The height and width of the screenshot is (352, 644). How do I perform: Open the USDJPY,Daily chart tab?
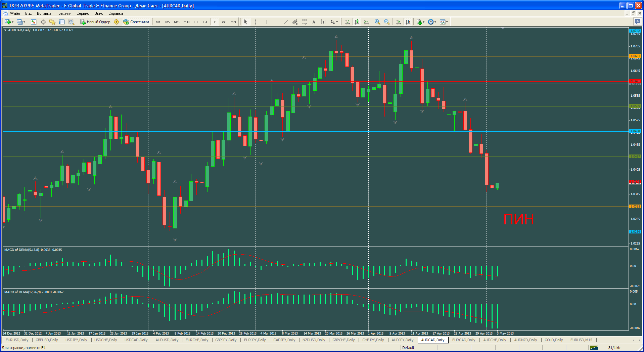(76, 340)
